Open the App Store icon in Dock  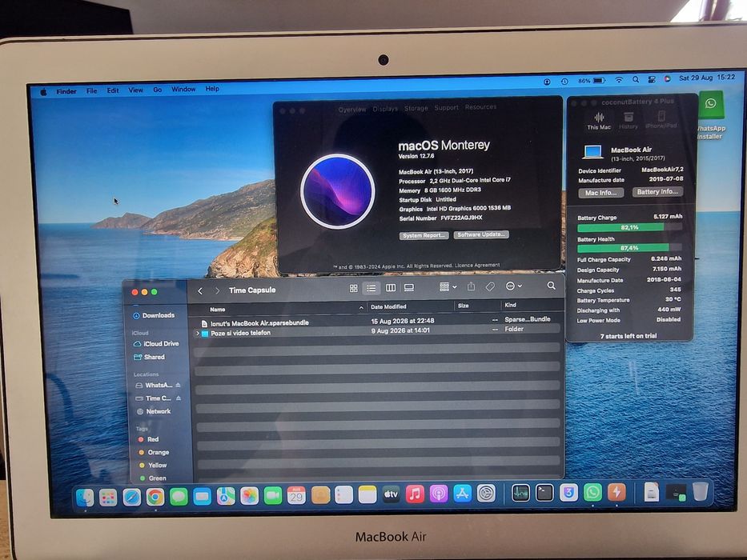(462, 494)
